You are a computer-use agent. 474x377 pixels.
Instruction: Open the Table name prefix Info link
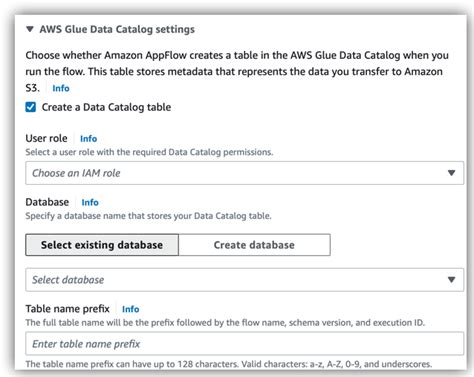tap(131, 309)
